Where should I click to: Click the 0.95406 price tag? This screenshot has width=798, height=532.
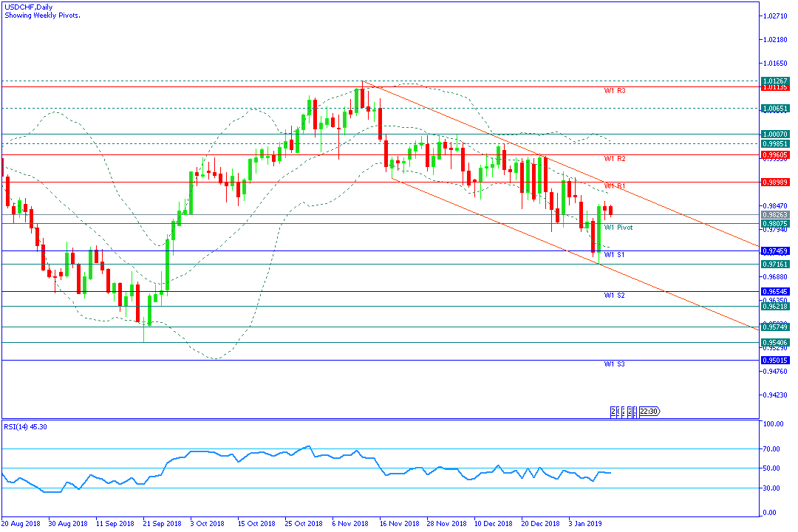[x=775, y=343]
